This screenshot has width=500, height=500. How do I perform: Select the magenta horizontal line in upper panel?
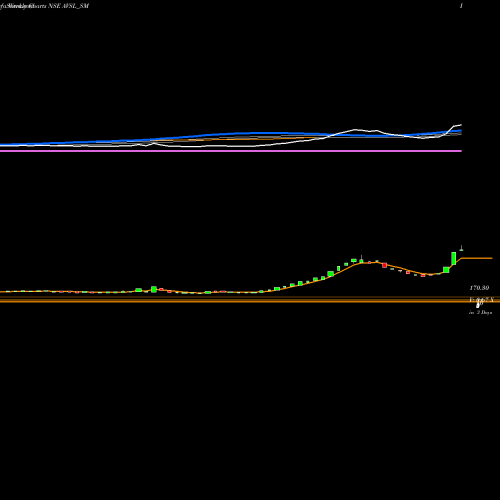click(231, 151)
